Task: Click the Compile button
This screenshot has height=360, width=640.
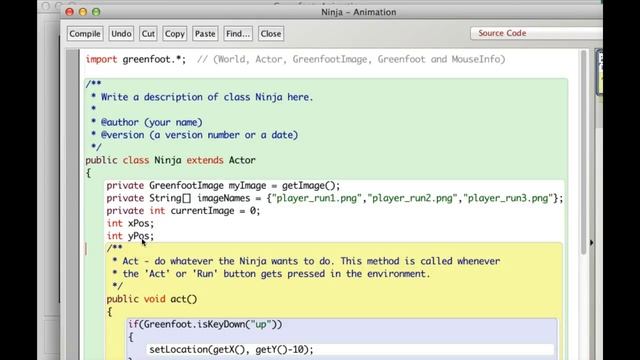Action: (85, 34)
